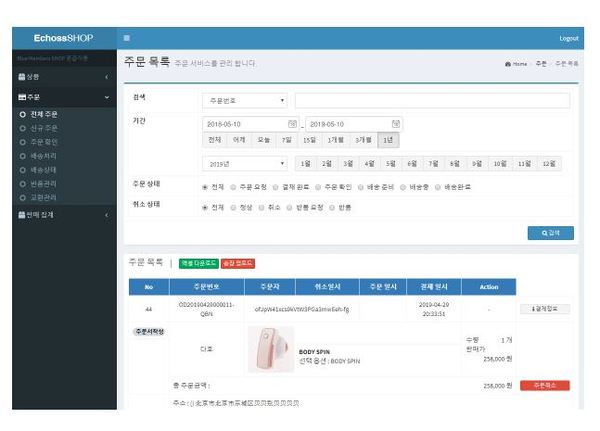Click the 3개월 period button
The image size is (600, 431).
pos(363,140)
